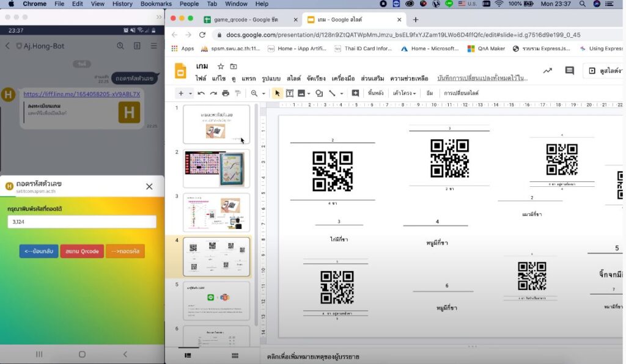Open hamburger menu in LINE chat

(x=153, y=46)
